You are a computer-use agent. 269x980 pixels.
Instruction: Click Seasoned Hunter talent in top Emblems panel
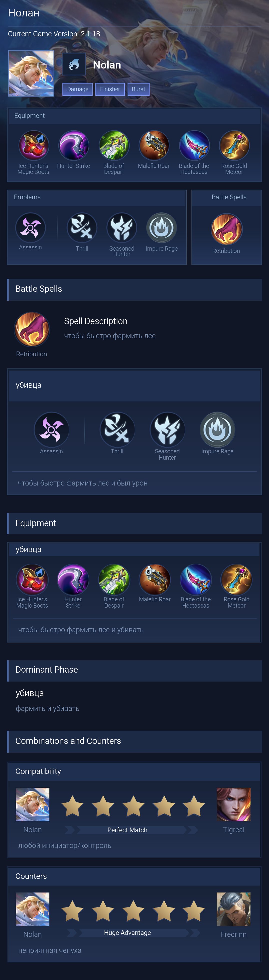[122, 227]
